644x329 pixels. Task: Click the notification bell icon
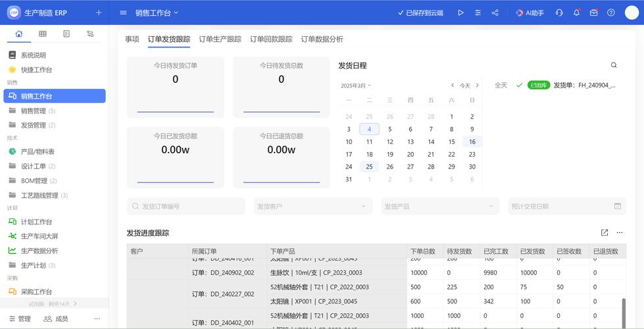click(x=577, y=13)
